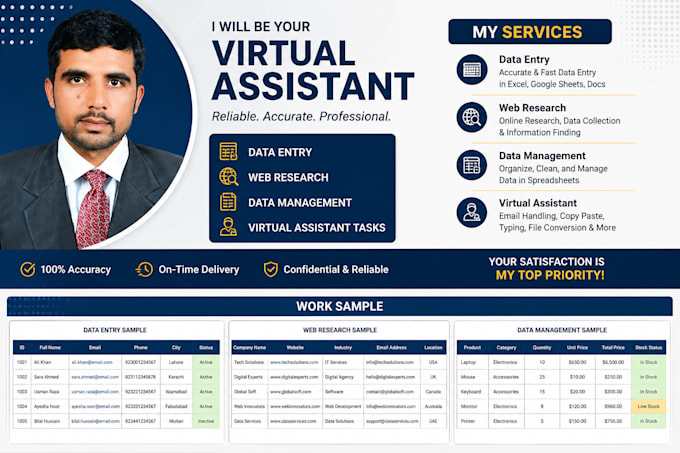Click the Virtual Assistant Tasks person icon
This screenshot has width=680, height=453.
coord(228,227)
